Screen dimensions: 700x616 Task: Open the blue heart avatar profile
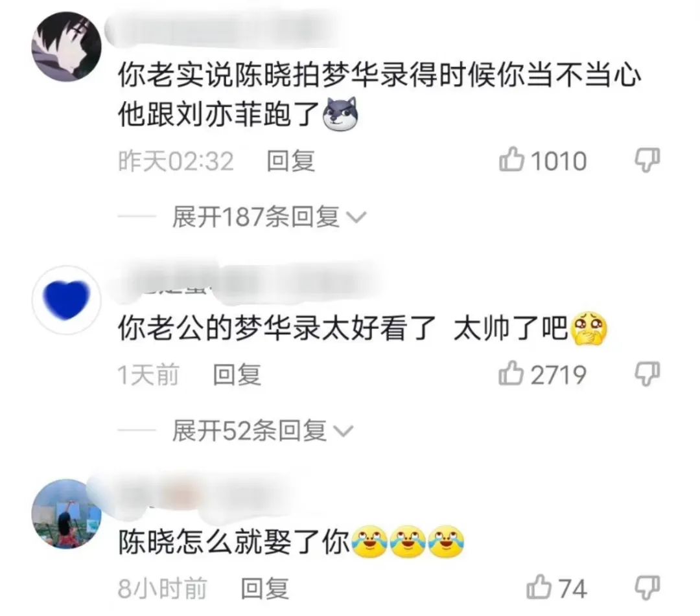(x=67, y=300)
